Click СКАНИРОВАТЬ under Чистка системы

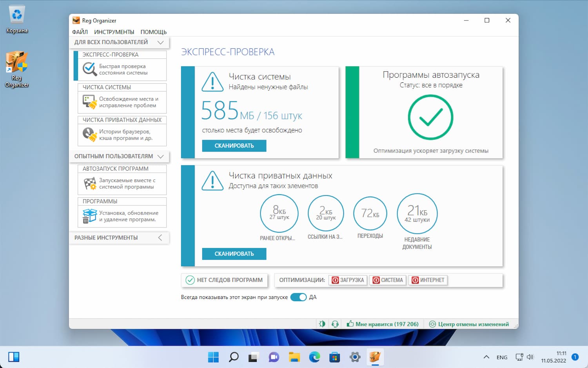tap(234, 146)
